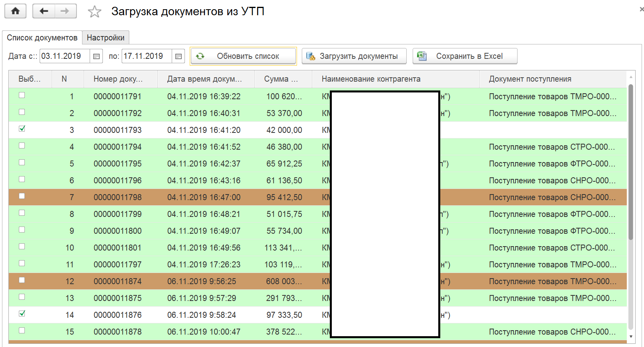The width and height of the screenshot is (644, 347).
Task: Click Загрузить документы button
Action: (354, 56)
